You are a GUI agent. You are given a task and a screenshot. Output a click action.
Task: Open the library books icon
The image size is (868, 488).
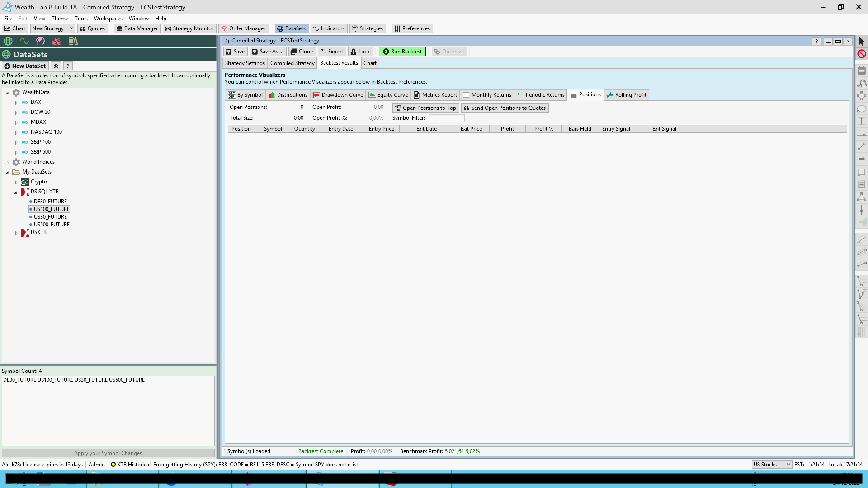click(73, 41)
